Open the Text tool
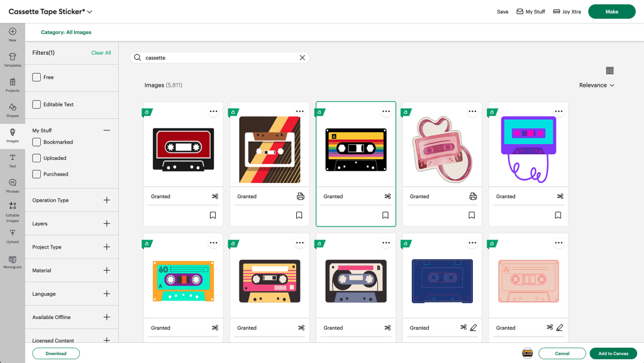Viewport: 644px width, 363px height. pyautogui.click(x=13, y=160)
